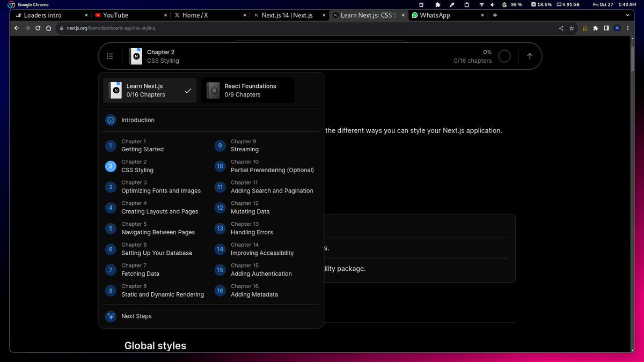Viewport: 644px width, 362px height.
Task: Open the Chrome profile avatar
Action: click(x=618, y=28)
